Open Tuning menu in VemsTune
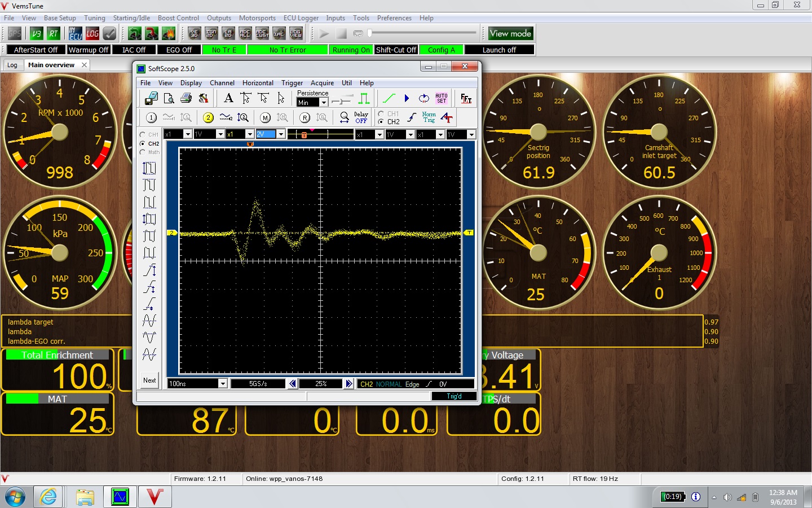 [x=95, y=18]
